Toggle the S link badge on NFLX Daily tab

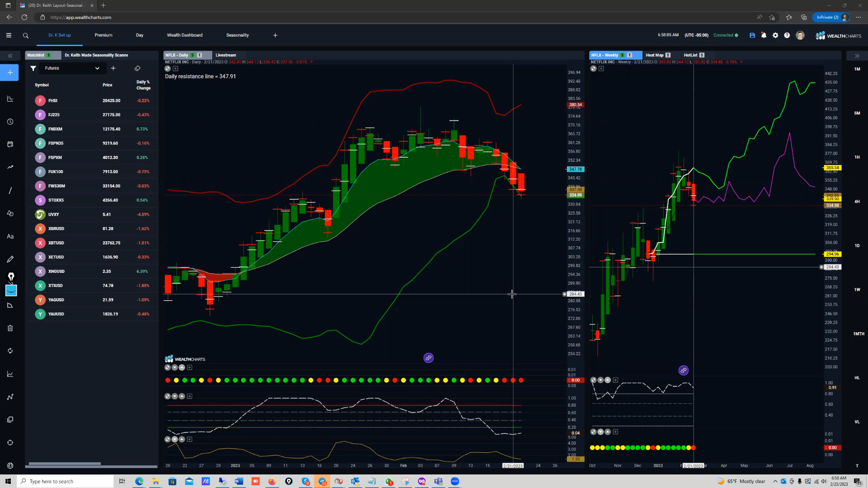click(x=193, y=55)
